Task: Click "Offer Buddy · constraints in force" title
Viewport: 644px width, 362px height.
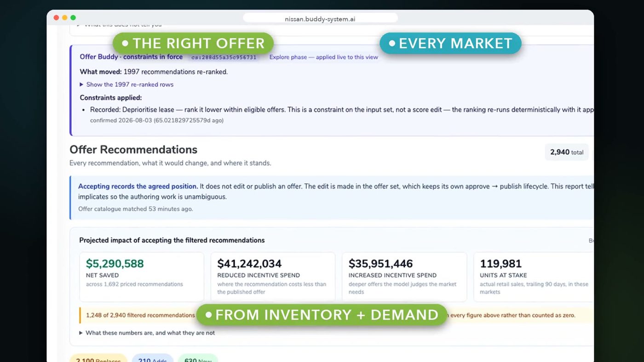Action: click(131, 57)
